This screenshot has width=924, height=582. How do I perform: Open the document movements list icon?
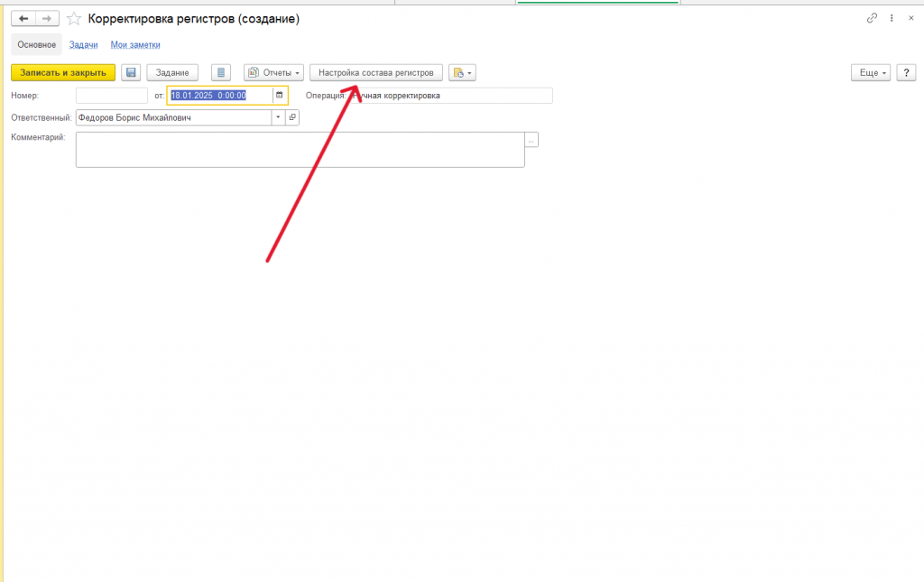[221, 72]
